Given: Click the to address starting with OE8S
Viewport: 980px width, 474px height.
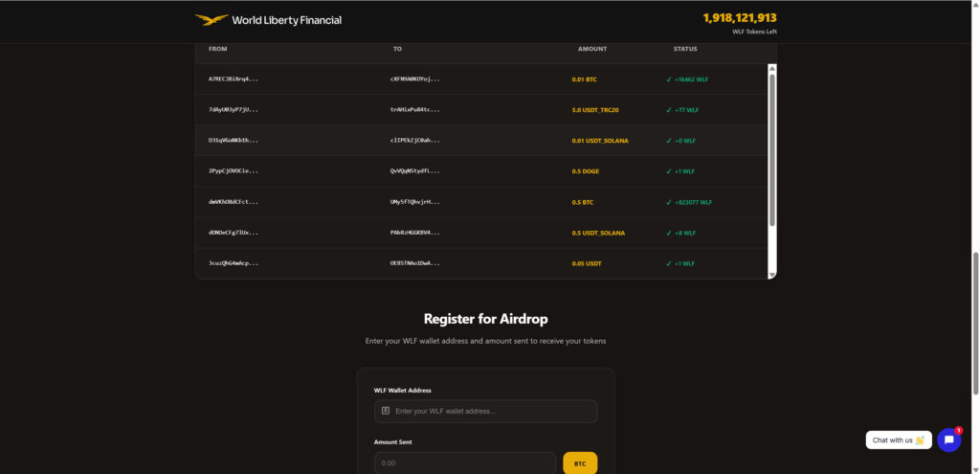Looking at the screenshot, I should click(415, 263).
